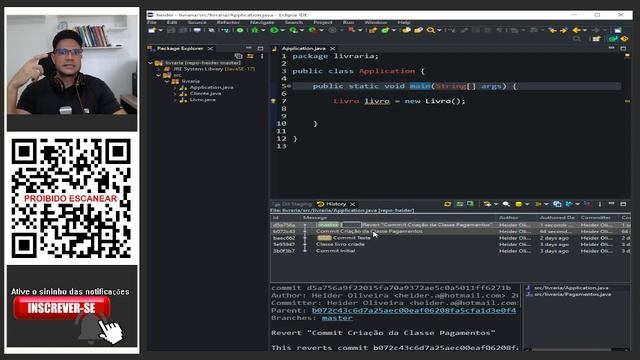Open the Search toolbar dropdown arrow
Viewport: 640px width, 360px height.
point(440,30)
